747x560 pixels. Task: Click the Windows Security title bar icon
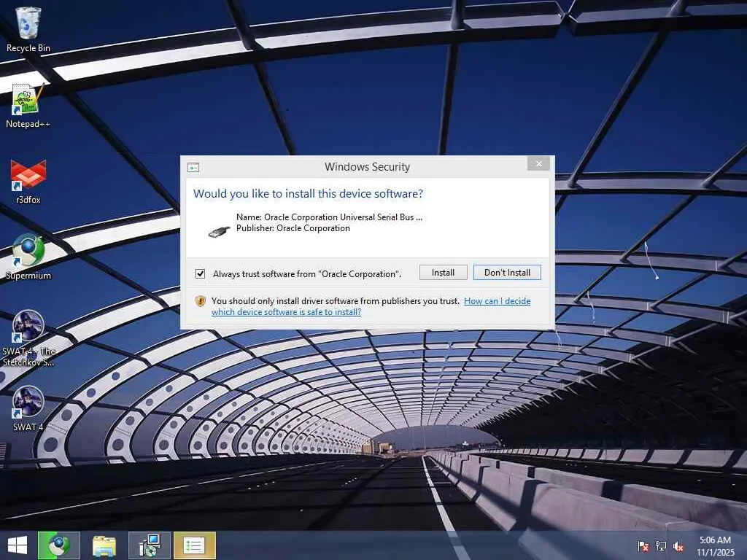(193, 167)
